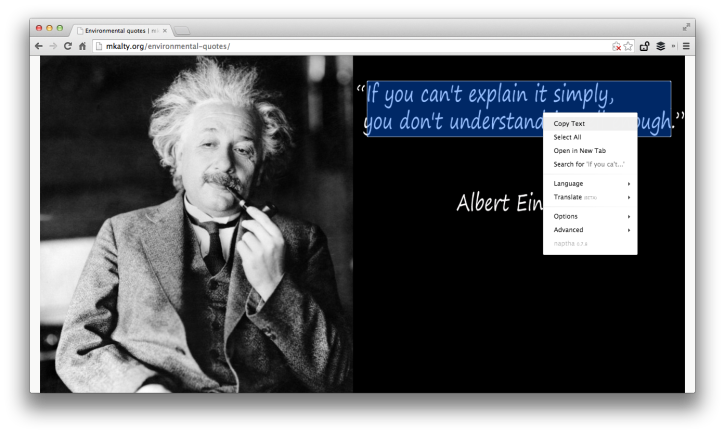Image resolution: width=725 pixels, height=434 pixels.
Task: Enter fullscreen using the window's corner arrows
Action: point(686,27)
